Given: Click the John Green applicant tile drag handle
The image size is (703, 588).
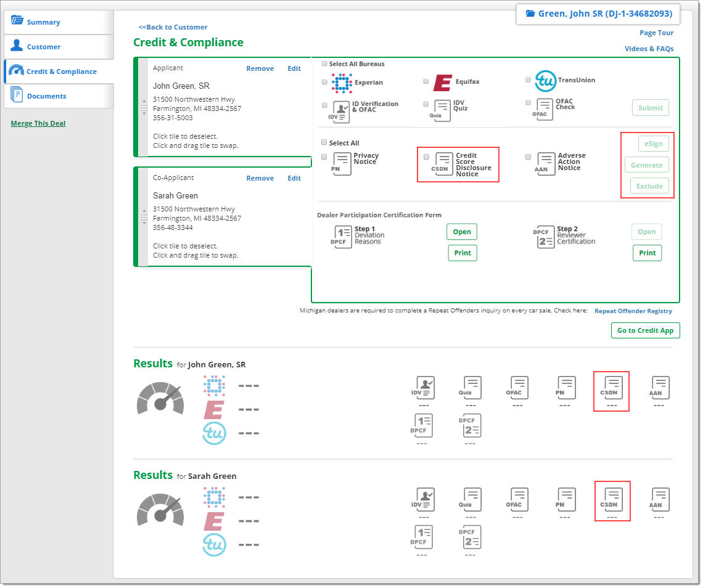Looking at the screenshot, I should [x=144, y=108].
